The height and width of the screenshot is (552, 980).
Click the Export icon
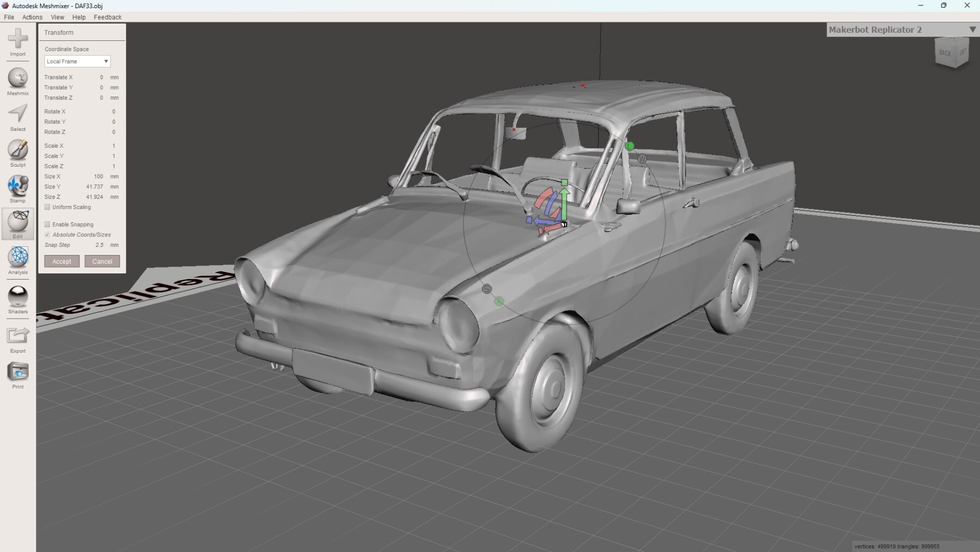click(18, 336)
